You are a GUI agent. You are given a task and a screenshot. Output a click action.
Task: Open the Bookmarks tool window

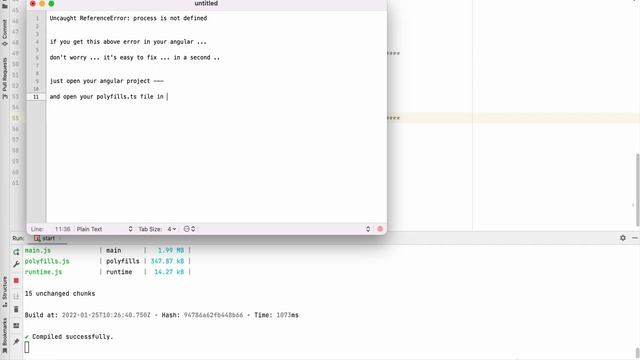4,335
